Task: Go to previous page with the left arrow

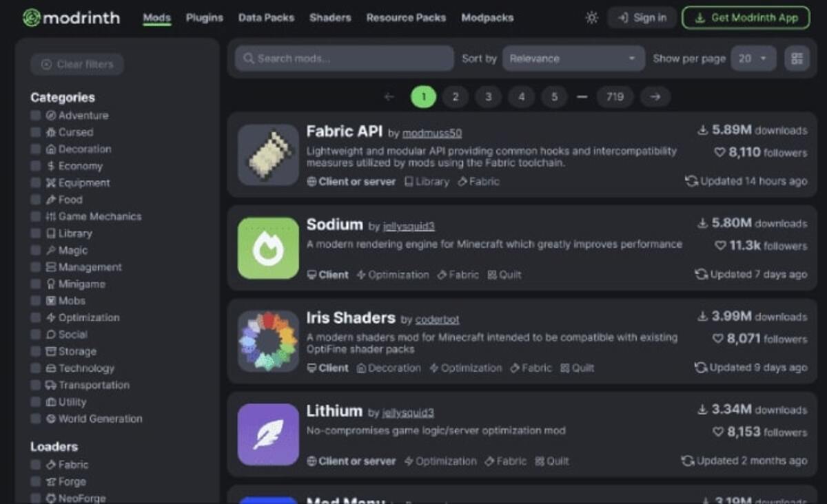Action: pyautogui.click(x=389, y=97)
